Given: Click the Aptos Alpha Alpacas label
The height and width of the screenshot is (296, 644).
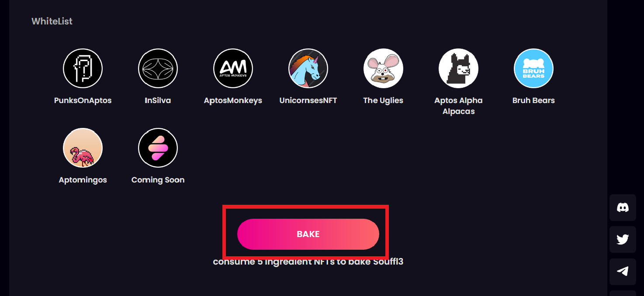Looking at the screenshot, I should click(458, 106).
